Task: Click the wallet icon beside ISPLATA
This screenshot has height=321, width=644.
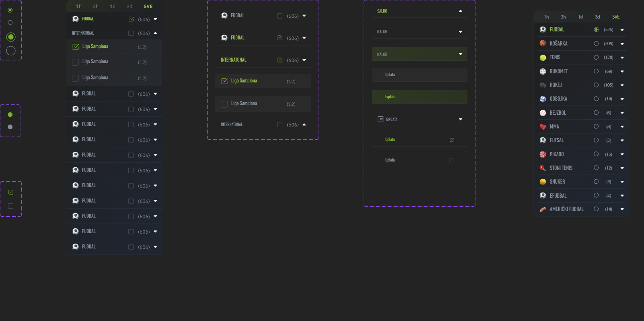Action: pos(381,119)
